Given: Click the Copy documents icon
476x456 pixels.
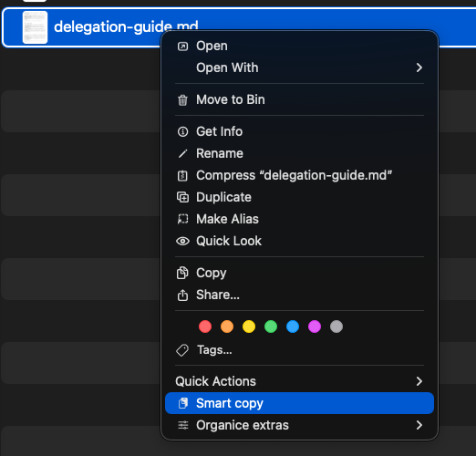Looking at the screenshot, I should 182,273.
